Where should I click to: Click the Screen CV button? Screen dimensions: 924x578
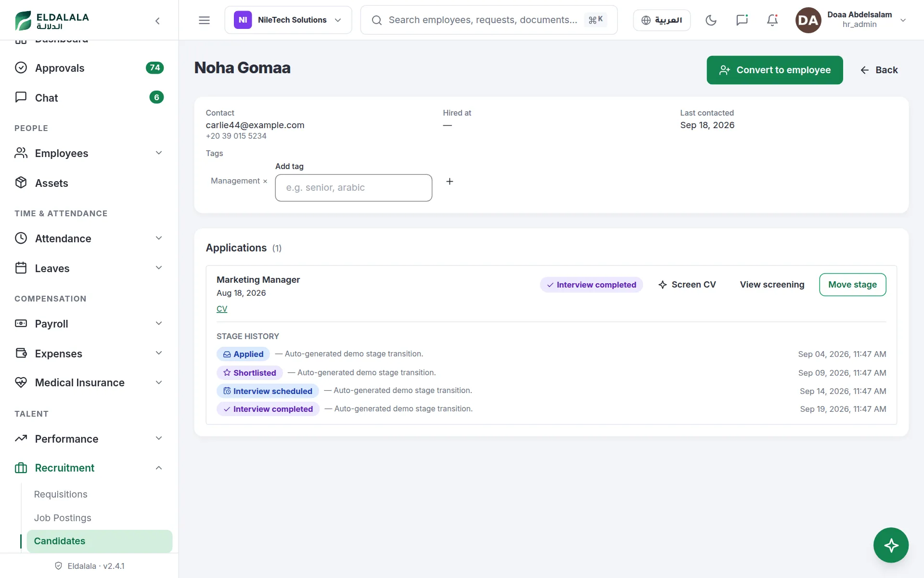click(x=687, y=285)
